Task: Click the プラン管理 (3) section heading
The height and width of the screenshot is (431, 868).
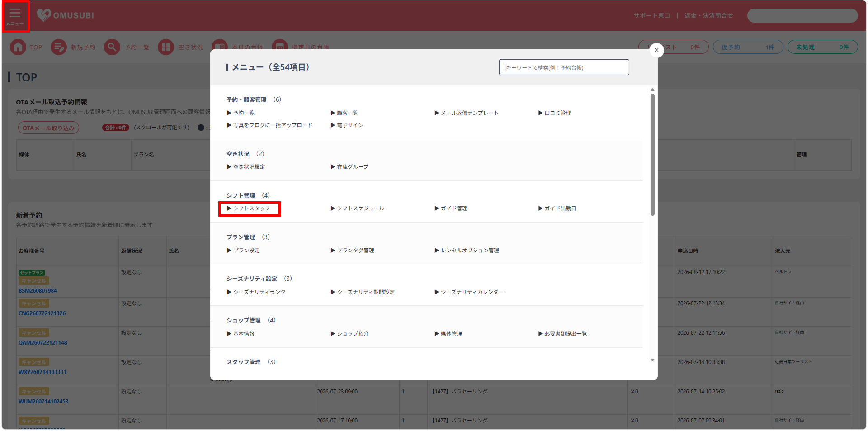Action: tap(248, 237)
